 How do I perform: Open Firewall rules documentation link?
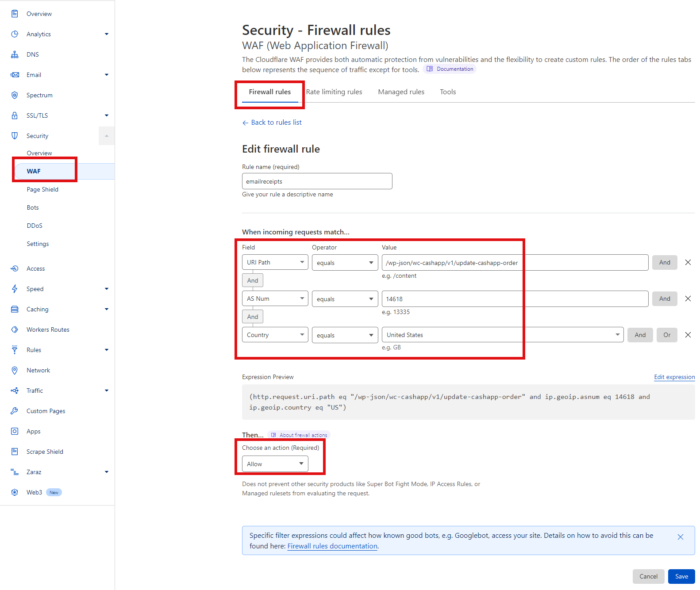[x=332, y=546]
